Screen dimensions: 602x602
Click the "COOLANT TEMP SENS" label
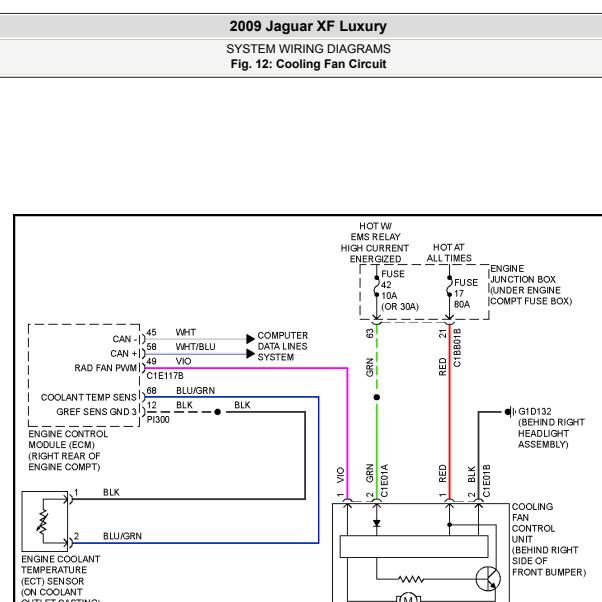[x=89, y=397]
